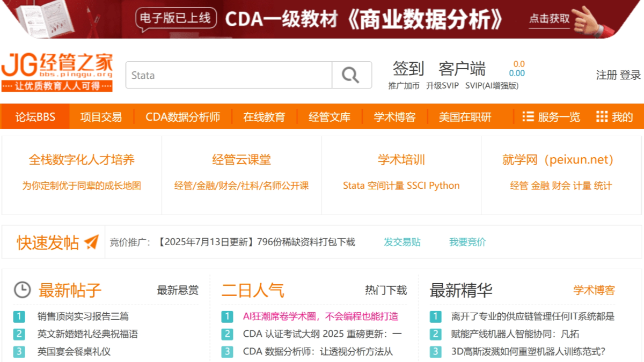644x362 pixels.
Task: Click the magnifying glass search icon
Action: (x=351, y=75)
